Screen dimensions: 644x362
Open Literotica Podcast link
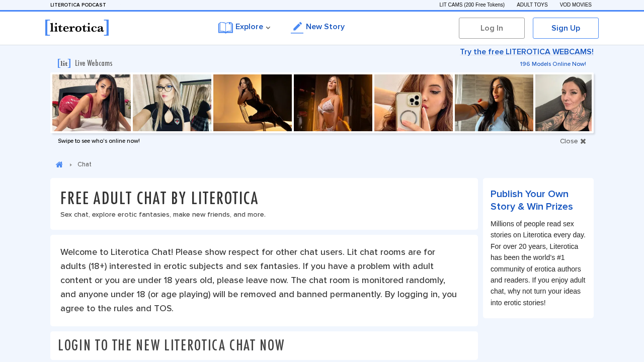78,5
